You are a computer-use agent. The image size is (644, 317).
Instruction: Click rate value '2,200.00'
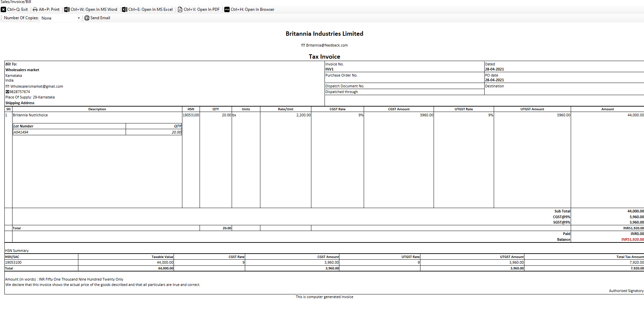pos(304,115)
